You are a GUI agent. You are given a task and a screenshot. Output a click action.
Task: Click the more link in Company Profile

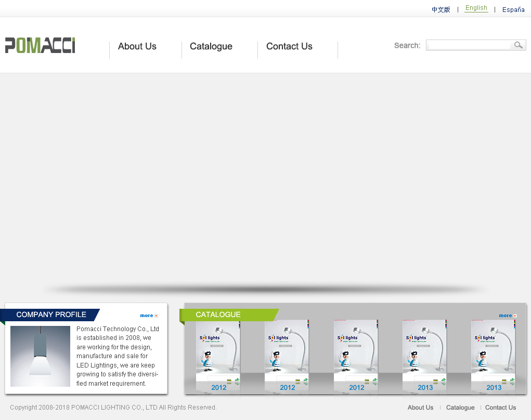[x=149, y=316]
